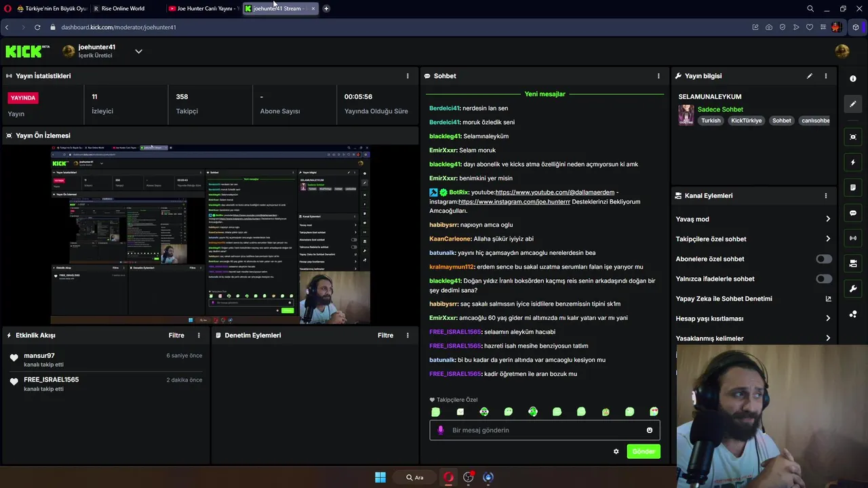This screenshot has height=488, width=868.
Task: Click the browser address bar URL
Action: pos(119,27)
